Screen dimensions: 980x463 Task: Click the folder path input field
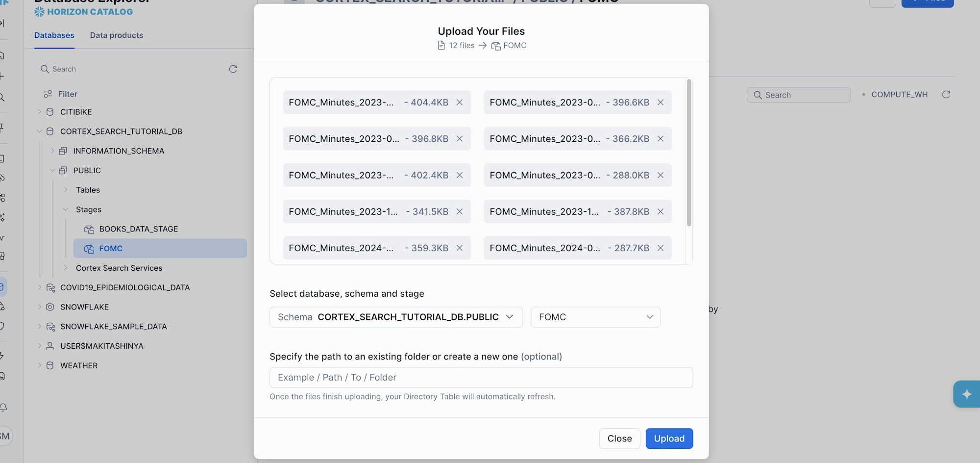(481, 378)
